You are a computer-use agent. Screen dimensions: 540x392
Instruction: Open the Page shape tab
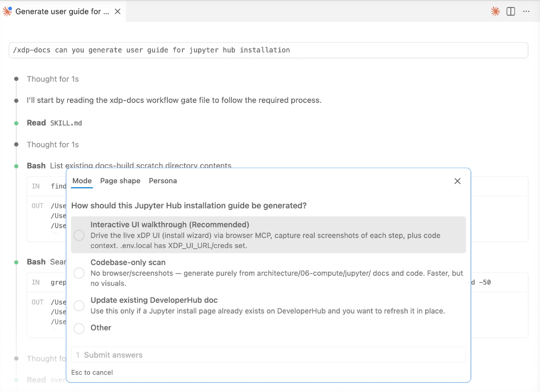click(120, 181)
